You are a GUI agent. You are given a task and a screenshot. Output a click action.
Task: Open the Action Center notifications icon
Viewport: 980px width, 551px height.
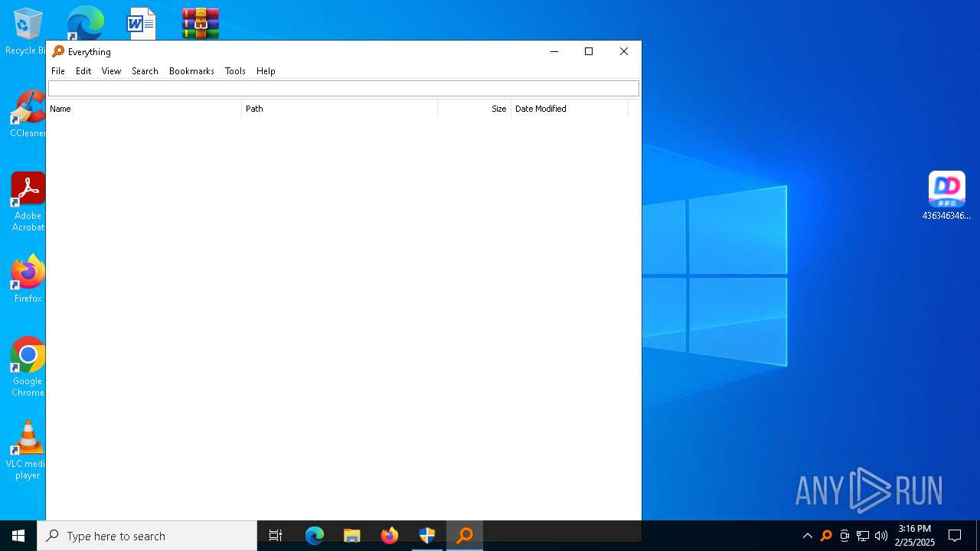tap(955, 536)
